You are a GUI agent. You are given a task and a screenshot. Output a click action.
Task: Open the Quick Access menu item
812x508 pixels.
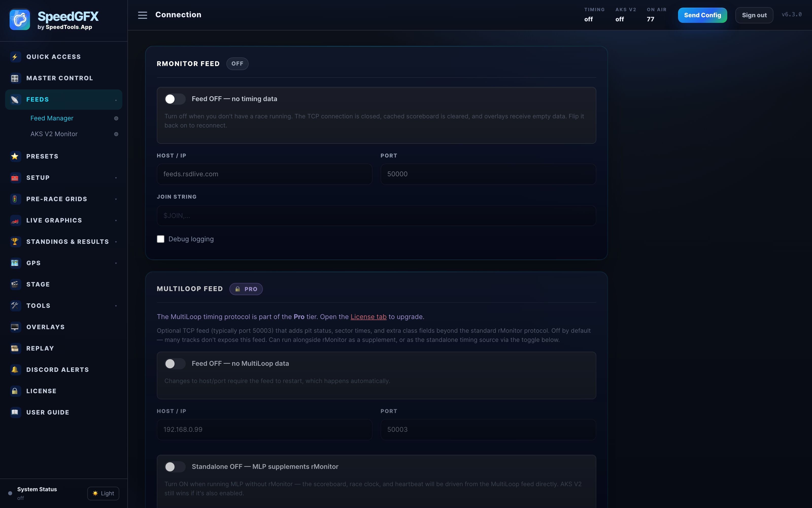click(64, 57)
